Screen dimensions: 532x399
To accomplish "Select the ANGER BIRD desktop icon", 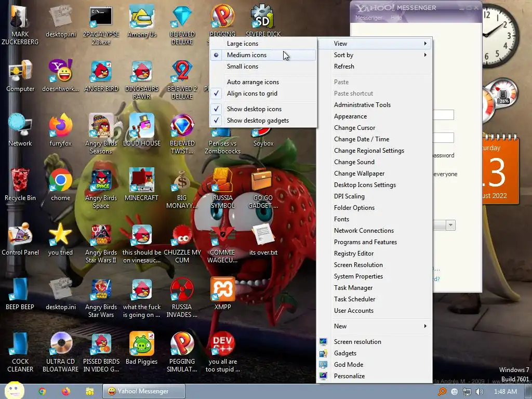I will pos(101,75).
